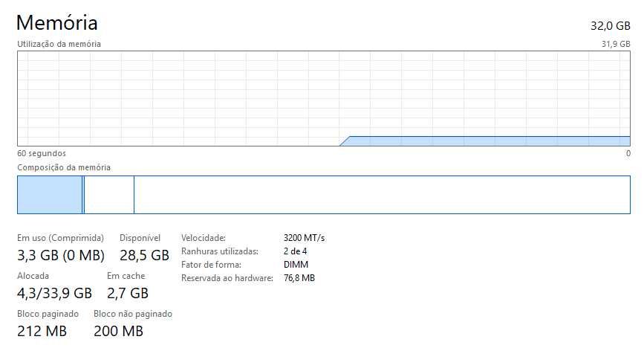644x348 pixels.
Task: Click the 32,0 GB total memory label
Action: [x=610, y=25]
